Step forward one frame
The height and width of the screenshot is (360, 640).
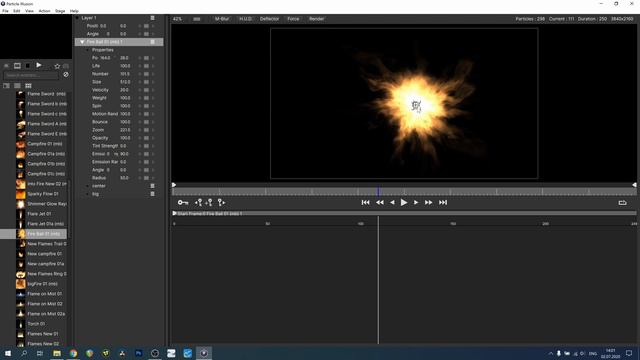click(416, 202)
